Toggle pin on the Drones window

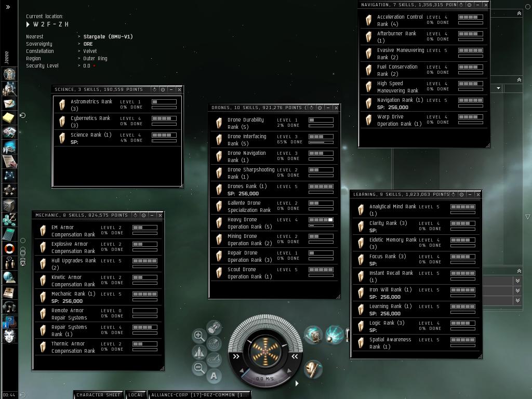pyautogui.click(x=320, y=108)
